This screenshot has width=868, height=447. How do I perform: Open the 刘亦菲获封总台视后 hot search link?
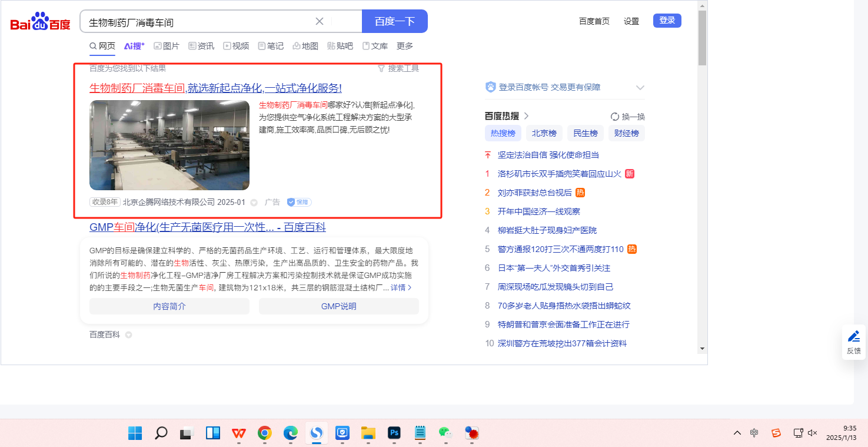[534, 193]
